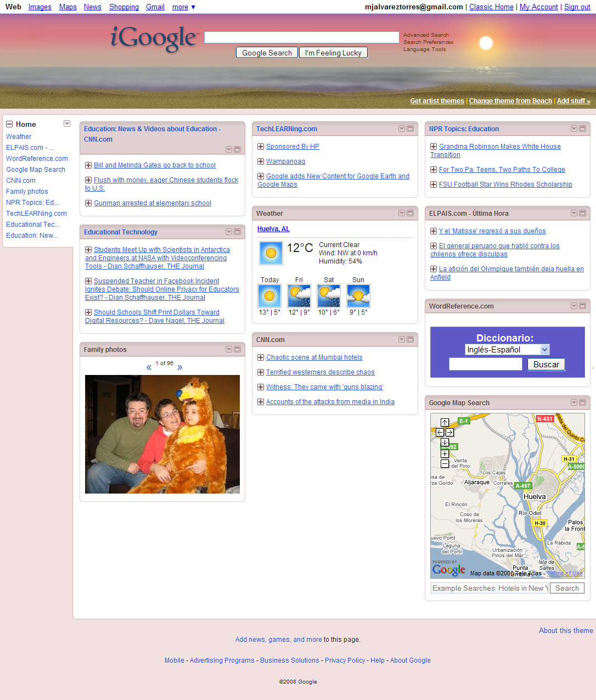Click the map gadget Search button
Screen dimensions: 596x700
click(x=567, y=588)
